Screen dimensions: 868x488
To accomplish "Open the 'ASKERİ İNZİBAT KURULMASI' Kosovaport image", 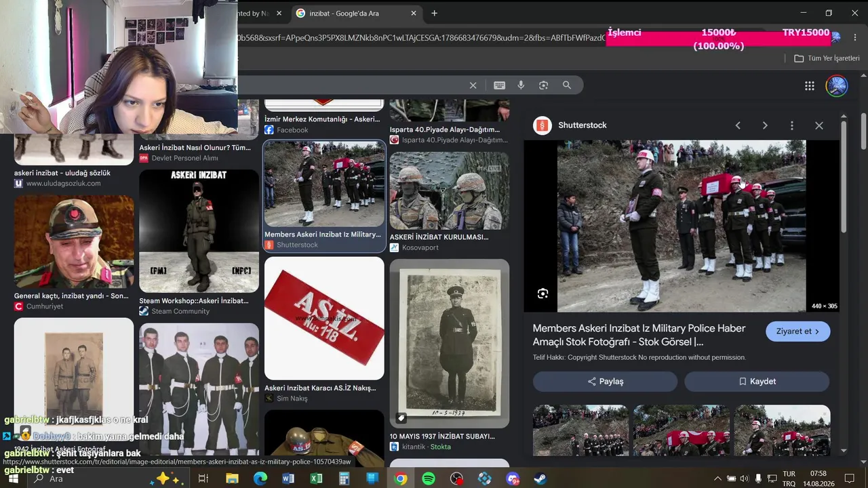I will [x=449, y=190].
